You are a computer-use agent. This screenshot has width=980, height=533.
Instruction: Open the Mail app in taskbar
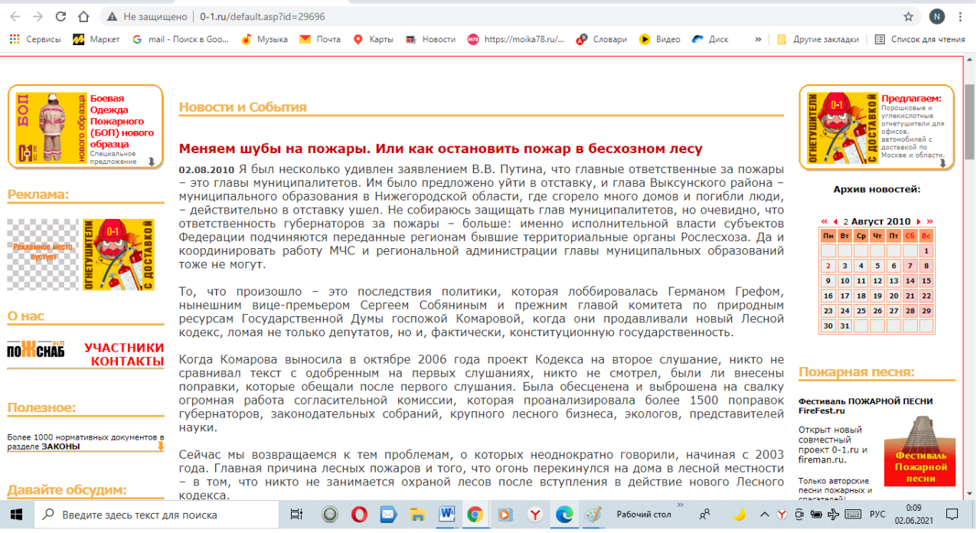(x=388, y=515)
